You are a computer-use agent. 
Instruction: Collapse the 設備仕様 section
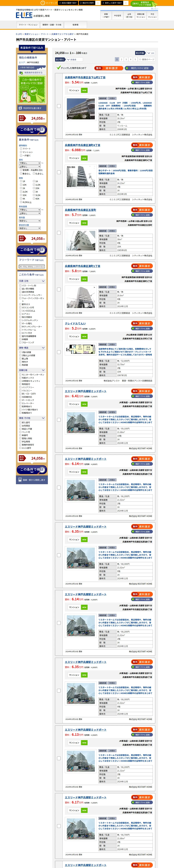32,370
